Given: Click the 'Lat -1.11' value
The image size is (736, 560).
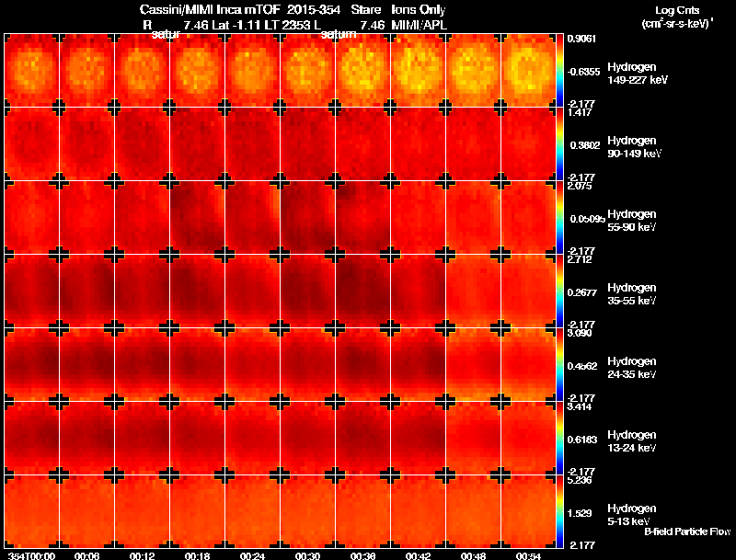Looking at the screenshot, I should (236, 26).
